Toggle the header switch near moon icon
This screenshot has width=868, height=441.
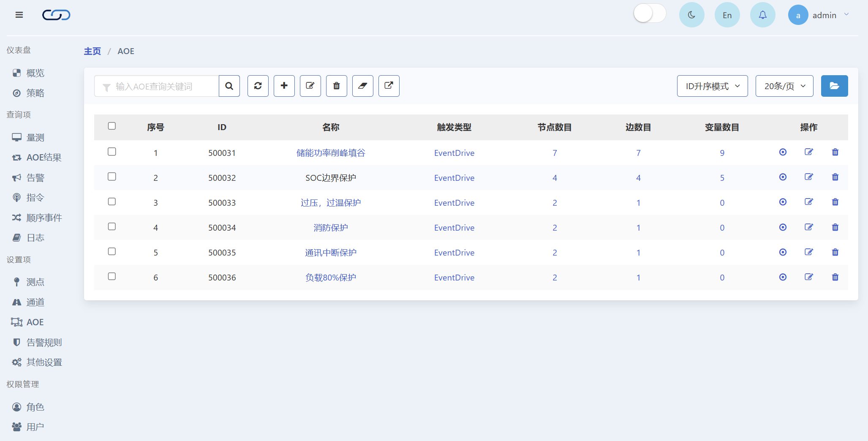(x=650, y=14)
